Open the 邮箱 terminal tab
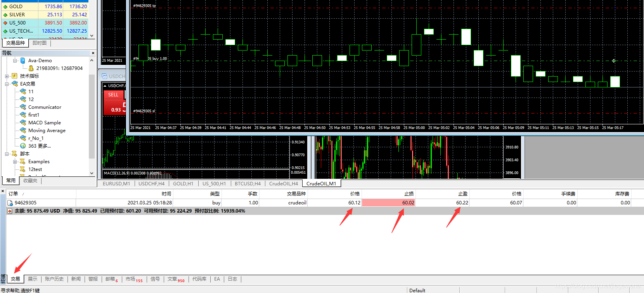This screenshot has height=293, width=644. (112, 279)
